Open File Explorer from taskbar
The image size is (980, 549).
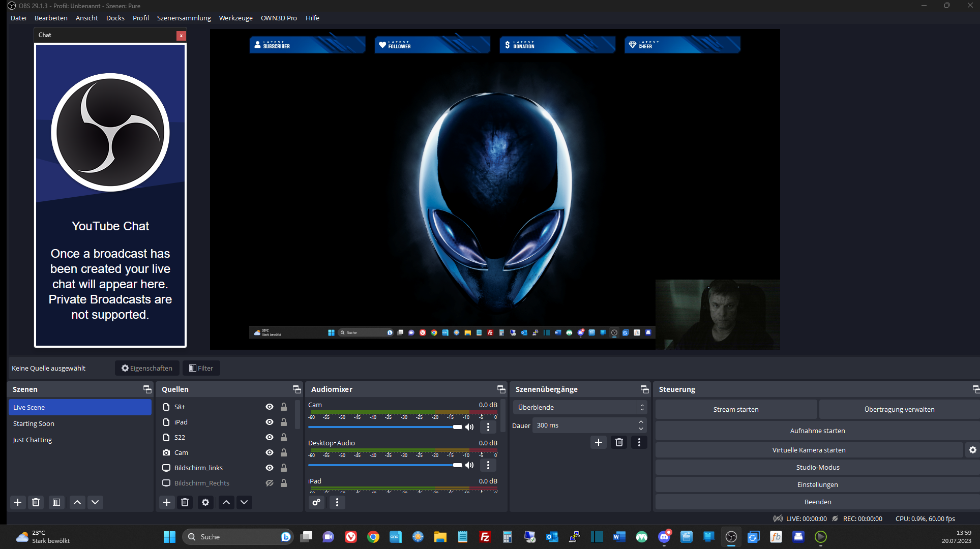(440, 537)
